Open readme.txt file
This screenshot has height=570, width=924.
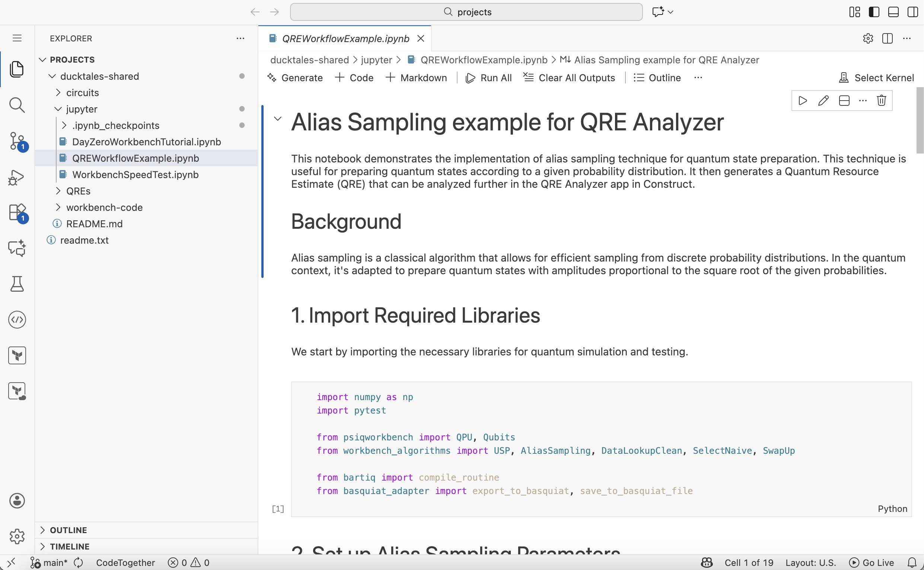[146, 240]
